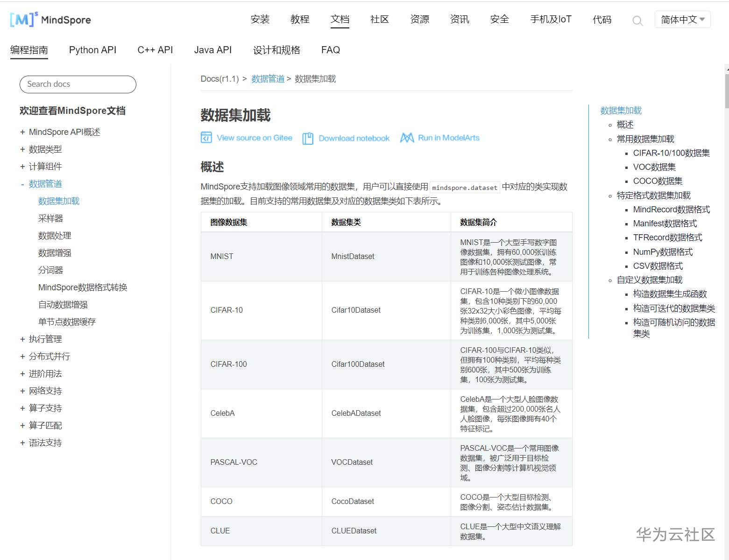Image resolution: width=729 pixels, height=560 pixels.
Task: Open the 简体中文 language dropdown
Action: [x=682, y=20]
